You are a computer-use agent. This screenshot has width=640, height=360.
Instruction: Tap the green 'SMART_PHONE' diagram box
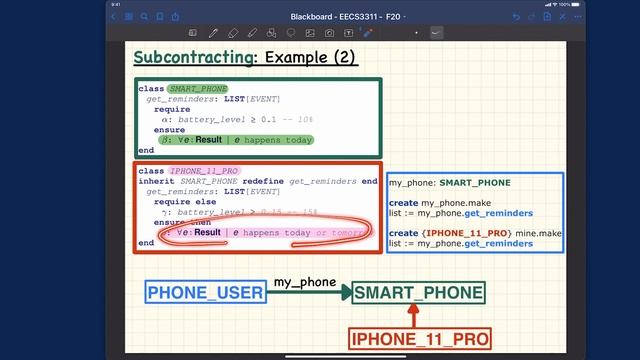[418, 293]
